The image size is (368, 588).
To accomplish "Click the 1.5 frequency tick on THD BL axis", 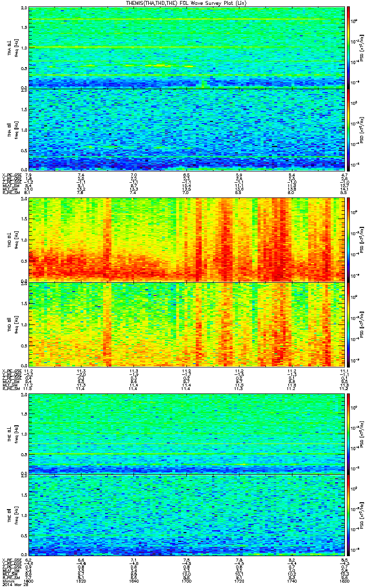I will tap(24, 219).
